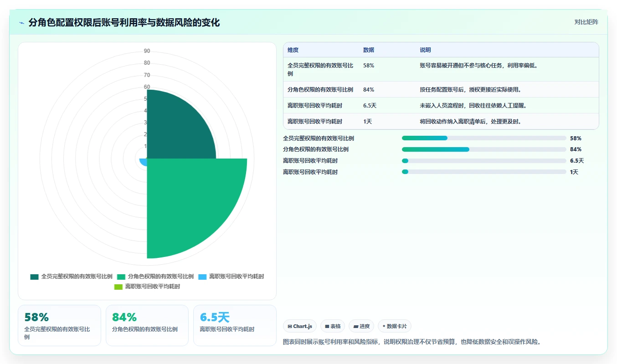Open the 84% data card
The image size is (617, 364).
(x=147, y=325)
